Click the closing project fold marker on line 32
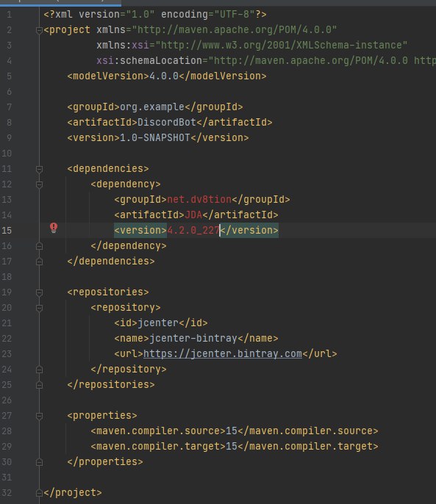Screen dimensions: 436x504 click(39, 493)
